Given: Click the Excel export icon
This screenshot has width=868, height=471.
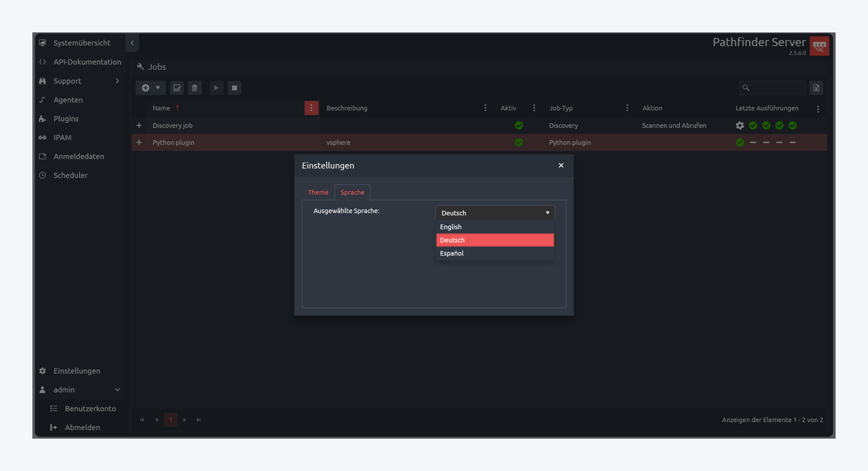Looking at the screenshot, I should click(816, 88).
